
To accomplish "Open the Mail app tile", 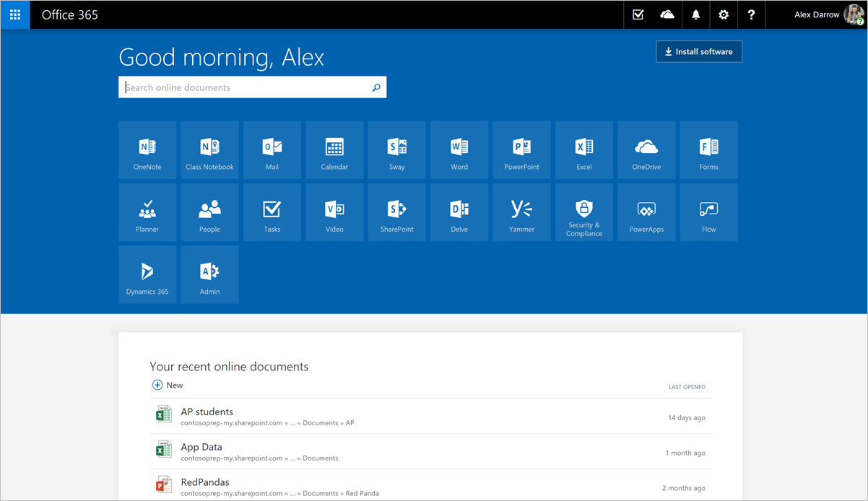I will [272, 150].
